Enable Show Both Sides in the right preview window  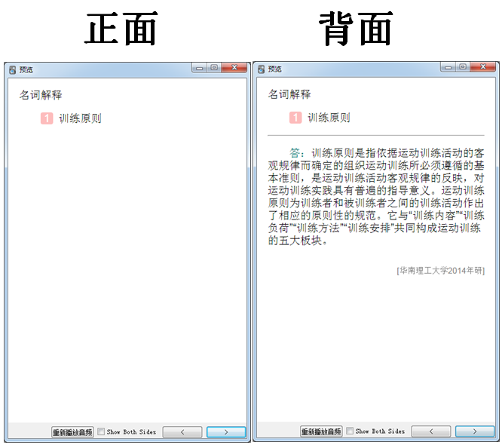(x=350, y=431)
